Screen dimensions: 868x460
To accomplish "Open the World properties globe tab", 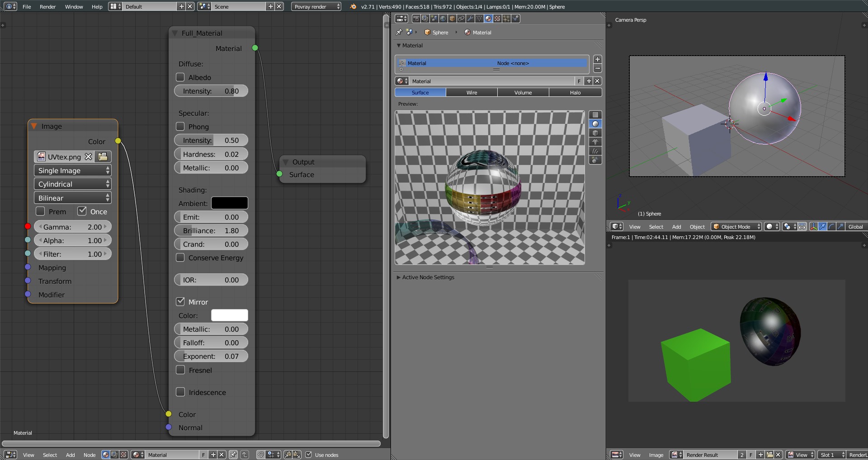I will (x=443, y=19).
